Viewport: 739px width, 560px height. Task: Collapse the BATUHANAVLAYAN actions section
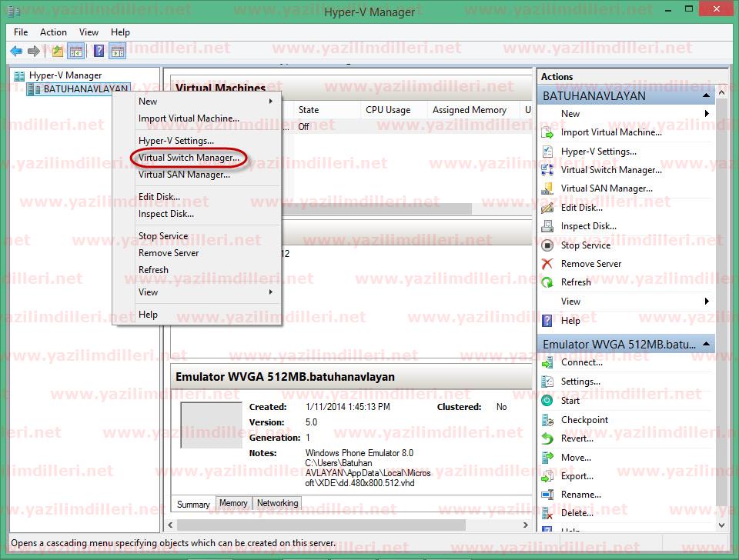(706, 95)
